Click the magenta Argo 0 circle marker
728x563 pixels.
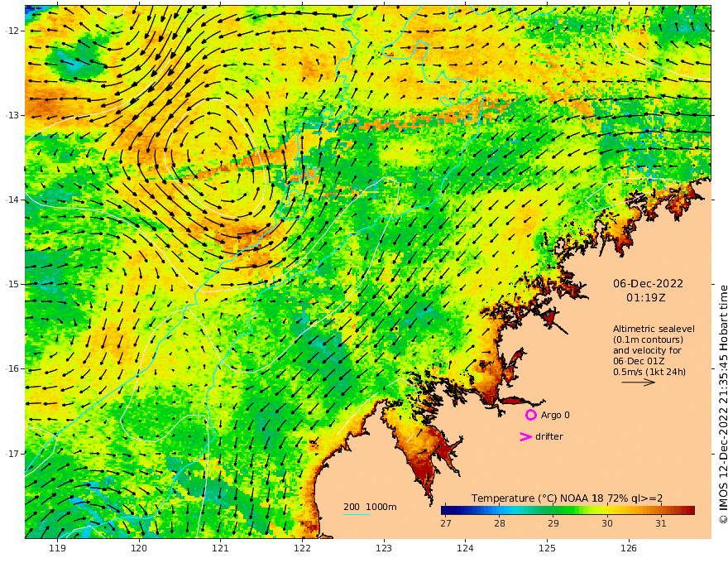pos(530,415)
